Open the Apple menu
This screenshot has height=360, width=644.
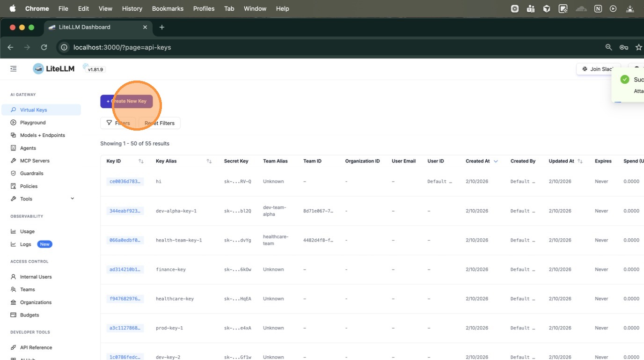click(13, 8)
